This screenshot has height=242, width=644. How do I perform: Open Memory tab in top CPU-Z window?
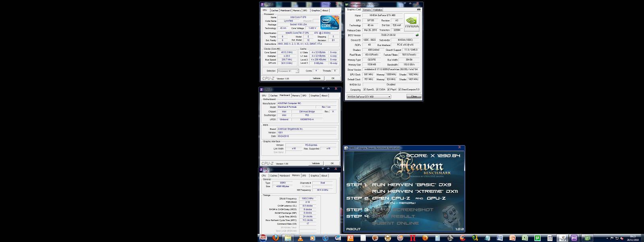297,10
